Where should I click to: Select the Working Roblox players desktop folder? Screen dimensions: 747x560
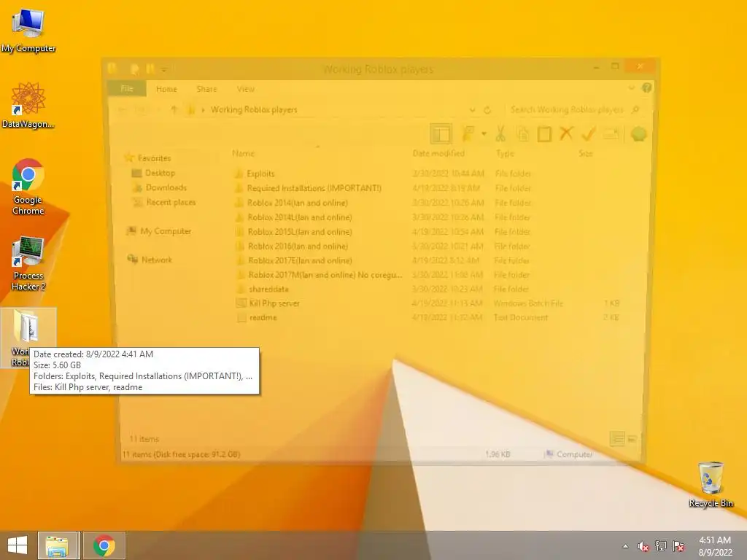pyautogui.click(x=28, y=338)
